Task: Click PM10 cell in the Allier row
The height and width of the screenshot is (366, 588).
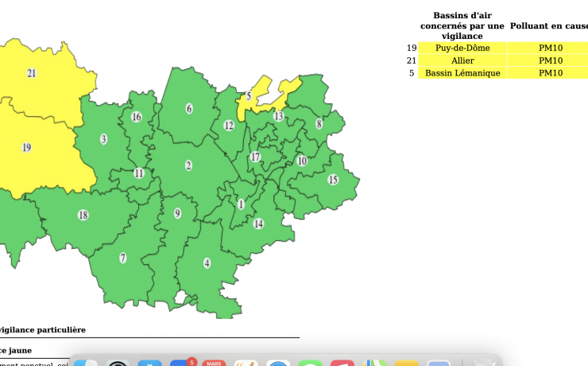Action: [550, 60]
